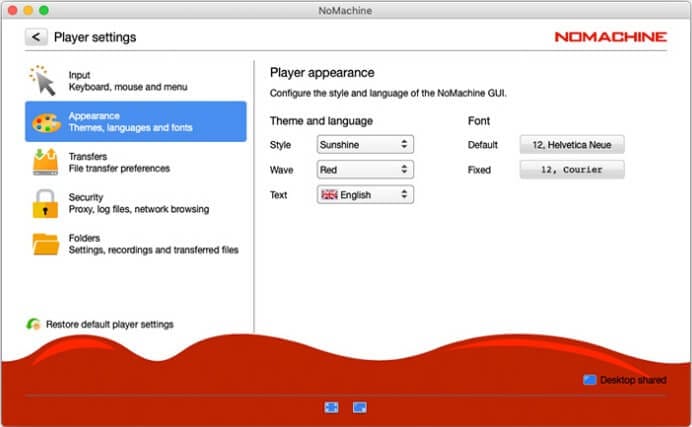Viewport: 692px width, 427px height.
Task: Click the Security padlock icon
Action: (45, 204)
